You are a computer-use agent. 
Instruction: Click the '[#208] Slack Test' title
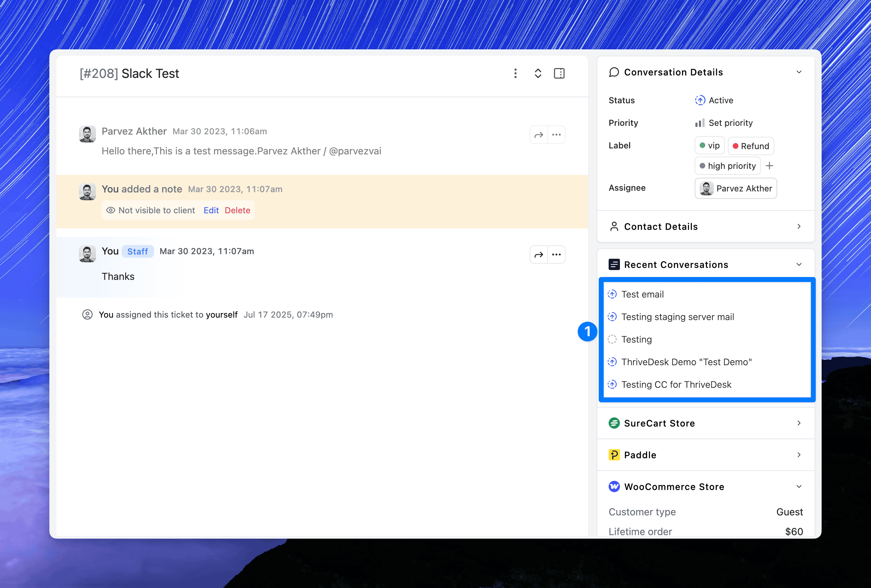(129, 73)
